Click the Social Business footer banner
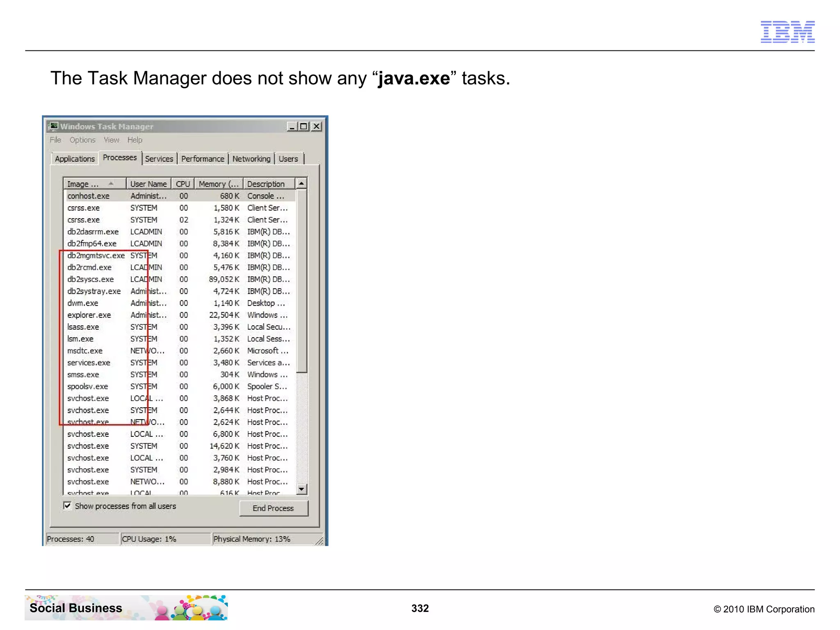Screen dimensions: 840x630 (x=126, y=607)
